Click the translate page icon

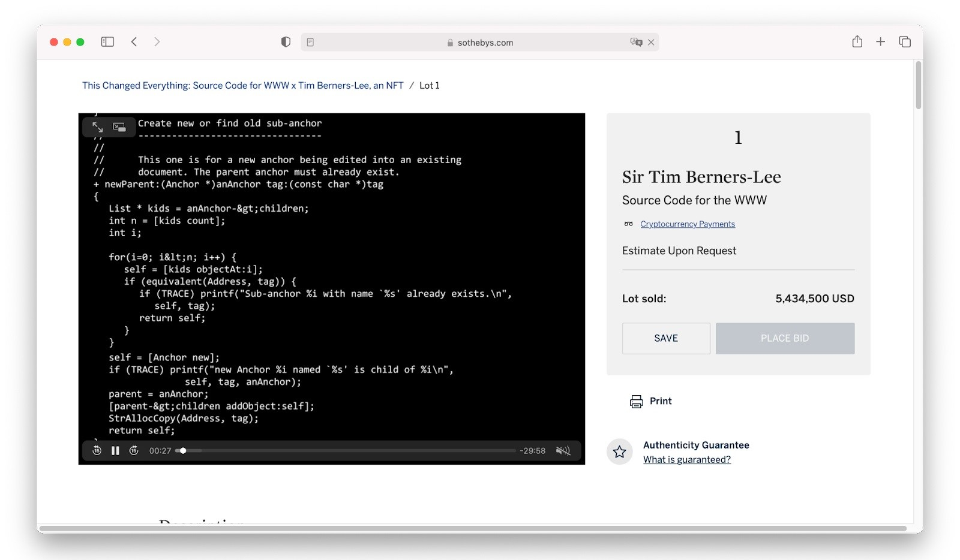635,42
